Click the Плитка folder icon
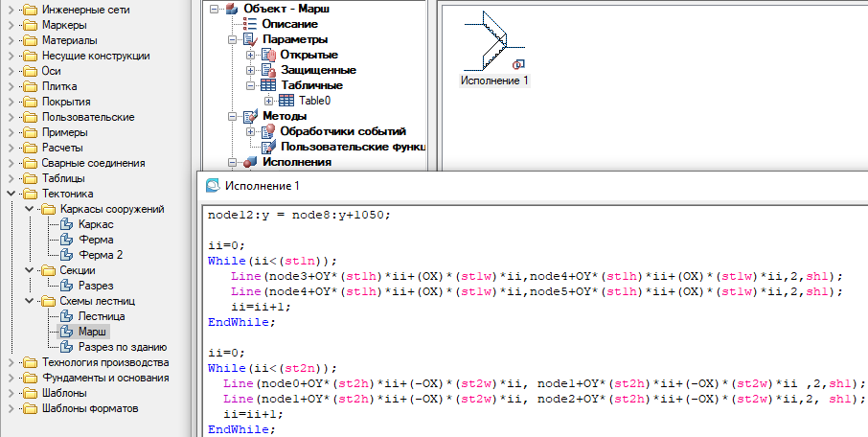Image resolution: width=868 pixels, height=437 pixels. 30,86
